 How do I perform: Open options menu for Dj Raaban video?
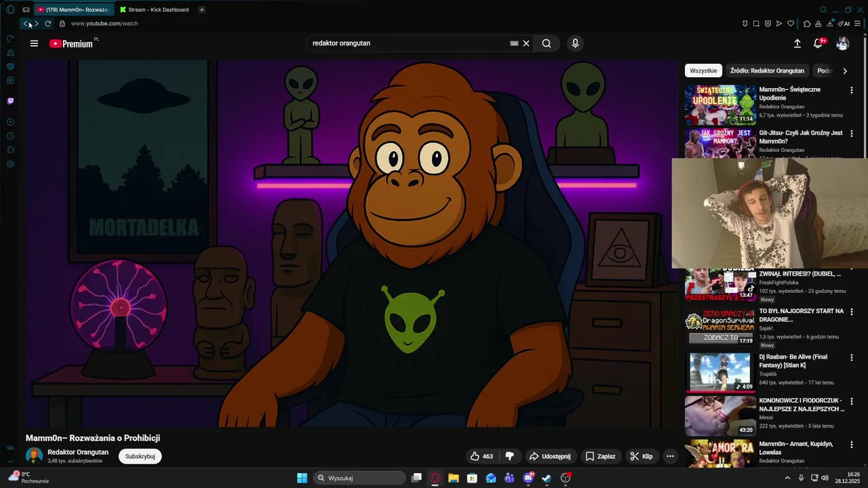852,357
